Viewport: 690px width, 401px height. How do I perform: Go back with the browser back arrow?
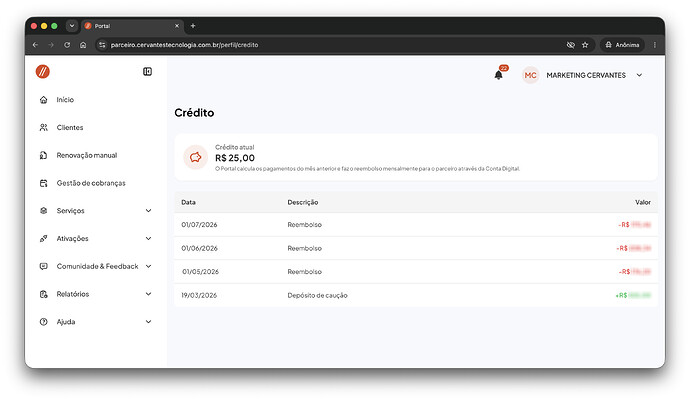(x=35, y=45)
